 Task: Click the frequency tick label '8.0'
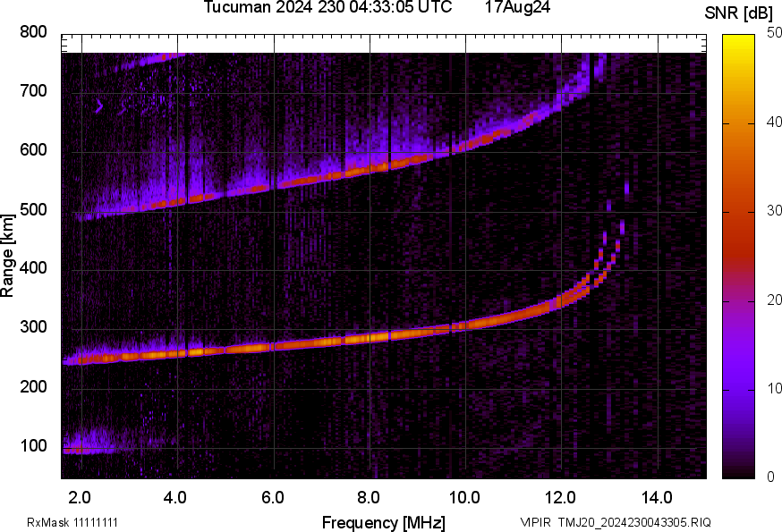[x=368, y=497]
